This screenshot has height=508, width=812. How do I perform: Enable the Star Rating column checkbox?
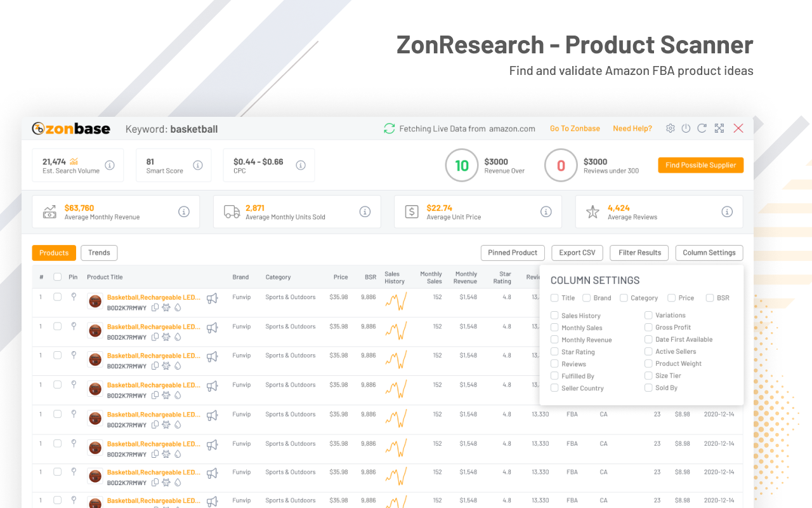554,352
